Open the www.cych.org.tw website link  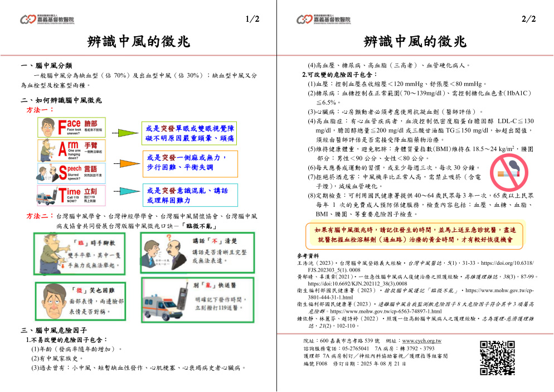421,341
